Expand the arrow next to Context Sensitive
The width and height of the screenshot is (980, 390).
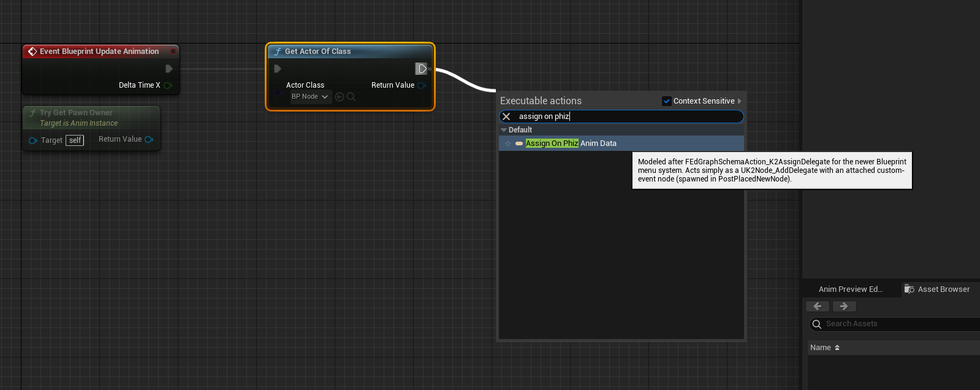coord(739,101)
